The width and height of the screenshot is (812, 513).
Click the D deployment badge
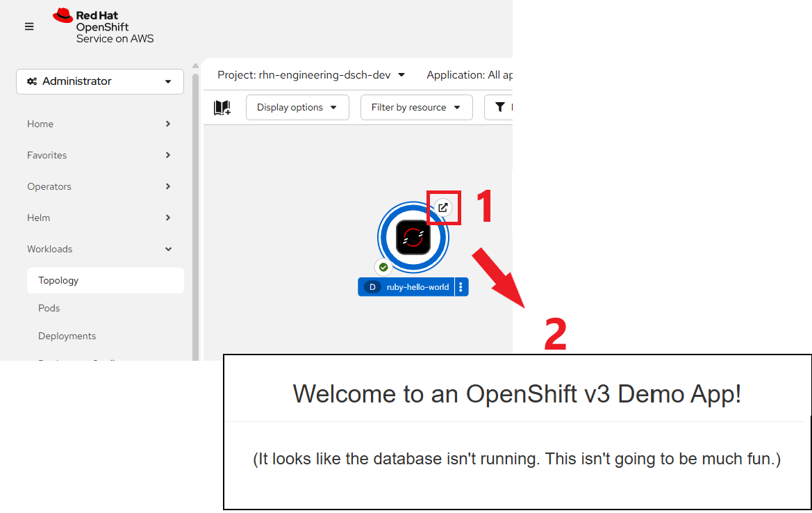coord(373,287)
